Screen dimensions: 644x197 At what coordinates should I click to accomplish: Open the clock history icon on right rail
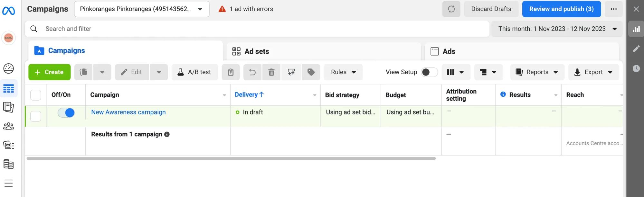636,68
